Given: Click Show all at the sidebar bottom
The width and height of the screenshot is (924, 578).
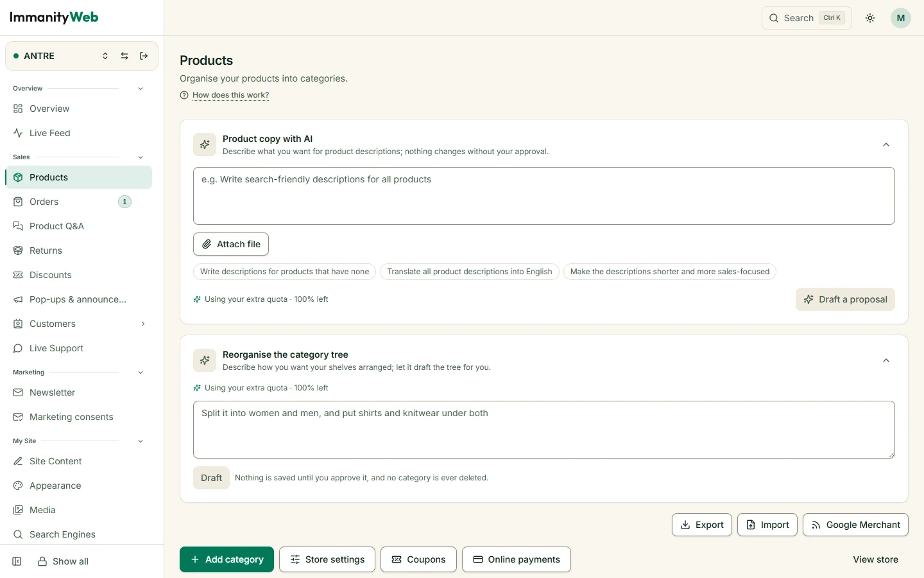Looking at the screenshot, I should [x=63, y=561].
